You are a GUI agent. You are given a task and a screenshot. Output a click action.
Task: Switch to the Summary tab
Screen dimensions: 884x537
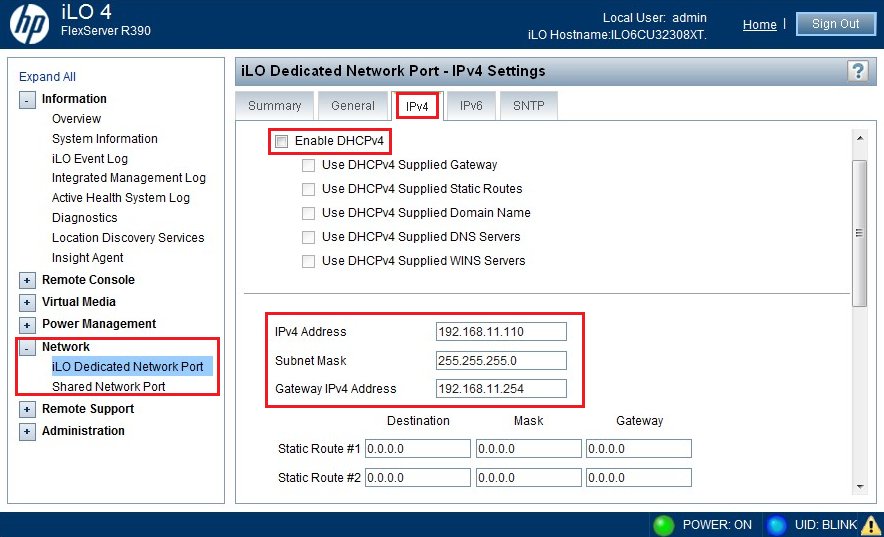tap(275, 106)
